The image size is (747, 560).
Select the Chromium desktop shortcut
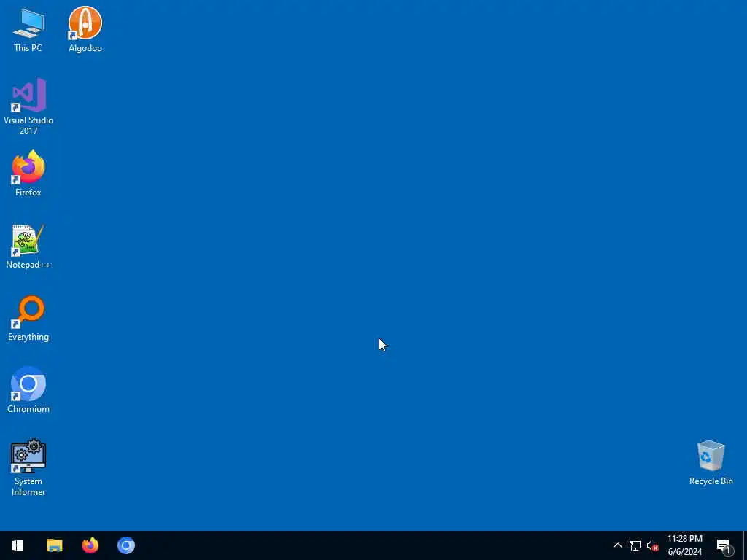(x=28, y=390)
